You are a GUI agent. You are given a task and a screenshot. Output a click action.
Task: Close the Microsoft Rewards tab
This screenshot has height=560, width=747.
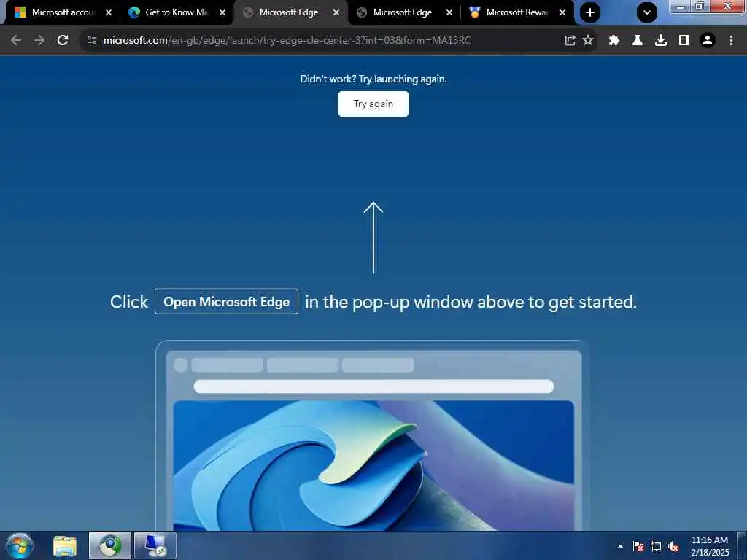[x=562, y=12]
